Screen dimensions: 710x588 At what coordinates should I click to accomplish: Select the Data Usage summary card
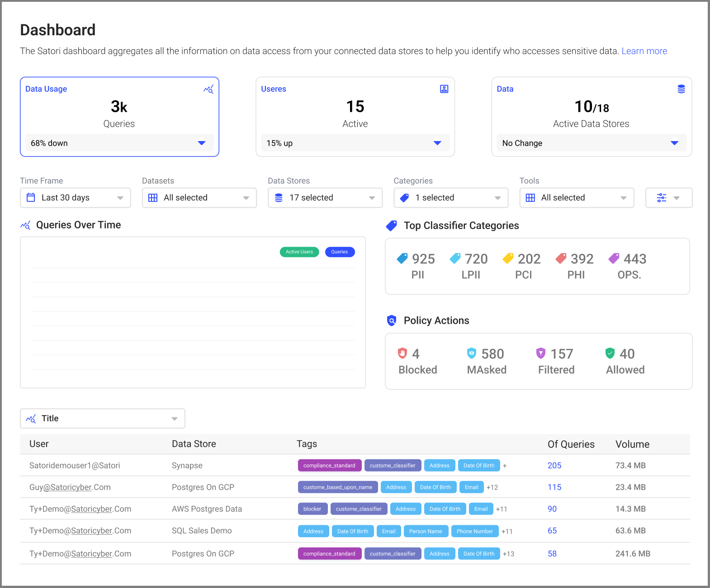(x=119, y=117)
